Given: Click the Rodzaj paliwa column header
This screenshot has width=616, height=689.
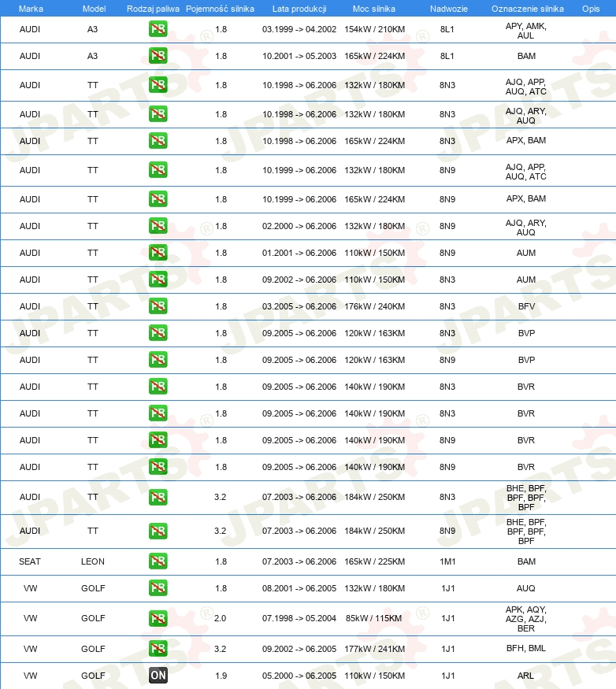Looking at the screenshot, I should (153, 9).
